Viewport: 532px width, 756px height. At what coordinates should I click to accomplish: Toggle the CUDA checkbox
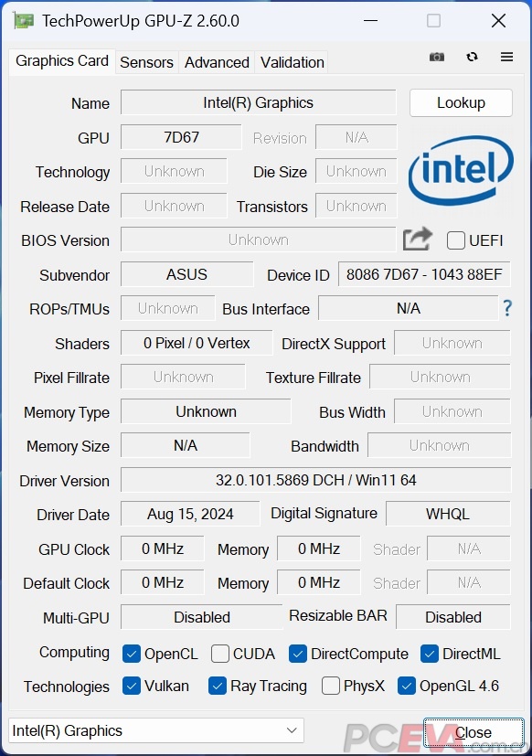[220, 654]
